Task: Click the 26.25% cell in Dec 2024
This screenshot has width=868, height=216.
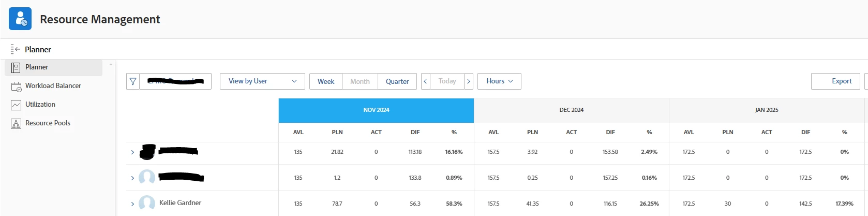Action: point(649,204)
